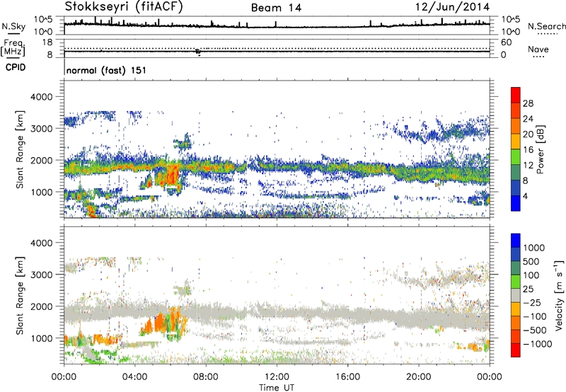Click the "3000" tick on the velocity panel

click(x=42, y=275)
